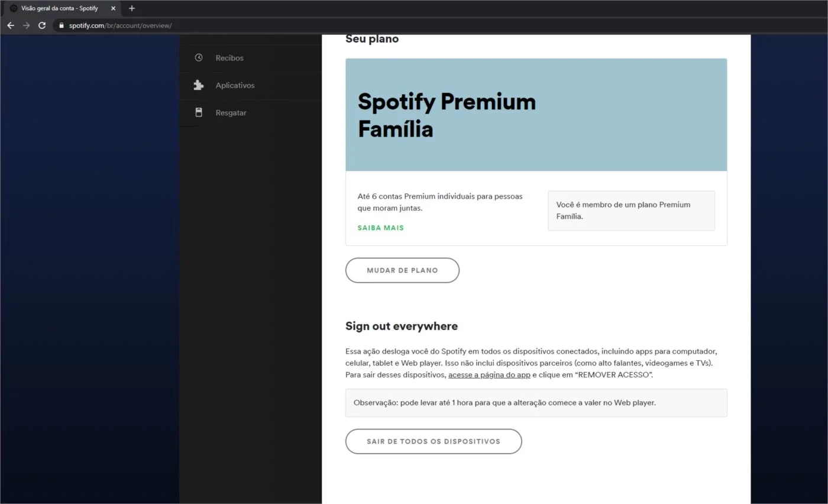The width and height of the screenshot is (828, 504).
Task: Click the 'Essa ação desloga você' paragraph
Action: [531, 363]
